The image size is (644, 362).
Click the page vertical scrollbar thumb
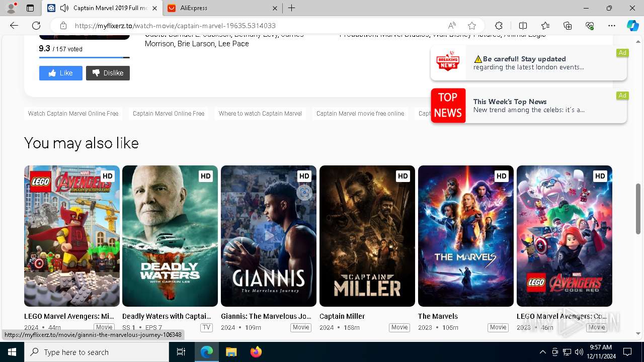pyautogui.click(x=638, y=209)
